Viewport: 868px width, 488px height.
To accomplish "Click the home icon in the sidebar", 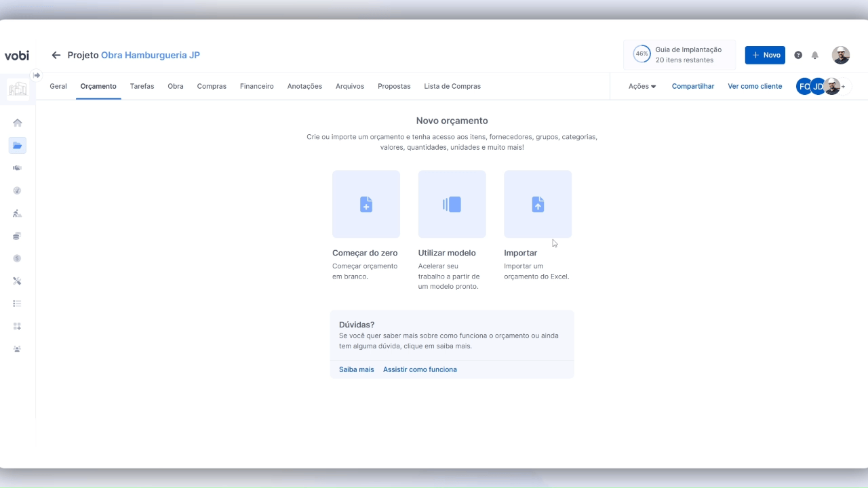I will 18,123.
